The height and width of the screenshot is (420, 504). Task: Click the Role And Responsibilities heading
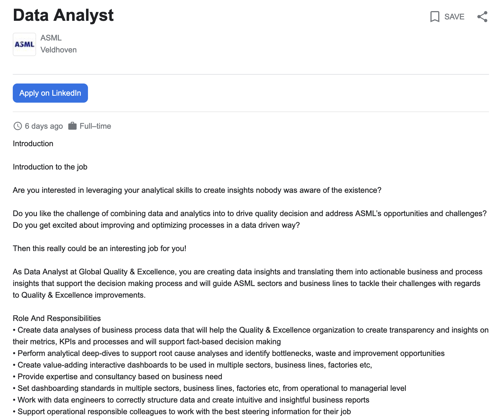point(57,318)
